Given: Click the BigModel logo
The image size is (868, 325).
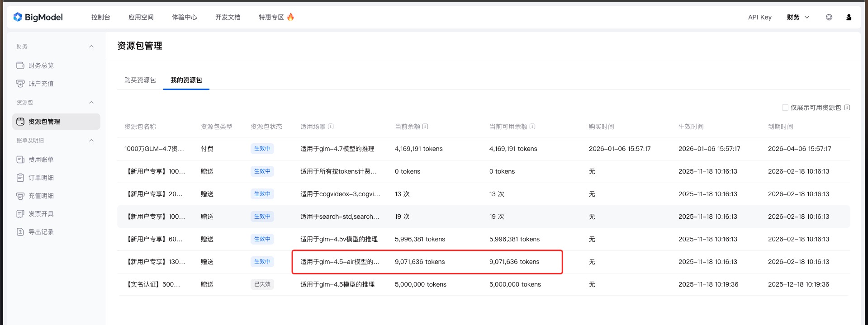Looking at the screenshot, I should (x=38, y=17).
